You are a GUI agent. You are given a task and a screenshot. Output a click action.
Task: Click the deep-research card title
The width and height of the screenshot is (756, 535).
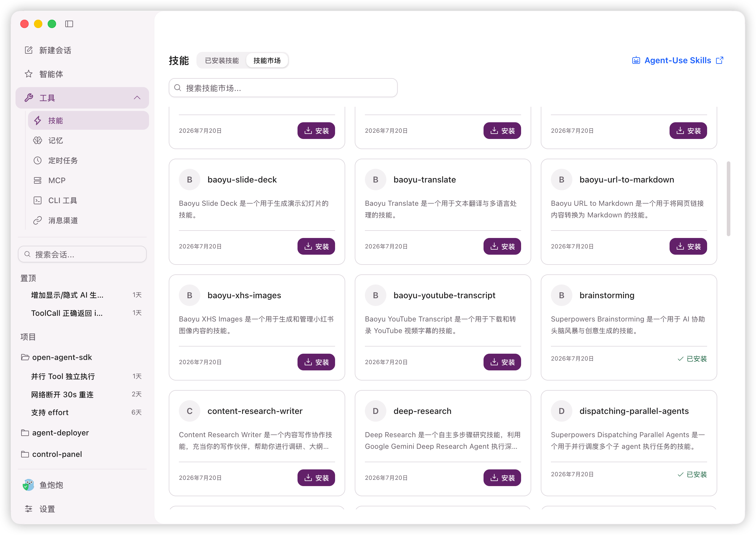point(422,411)
